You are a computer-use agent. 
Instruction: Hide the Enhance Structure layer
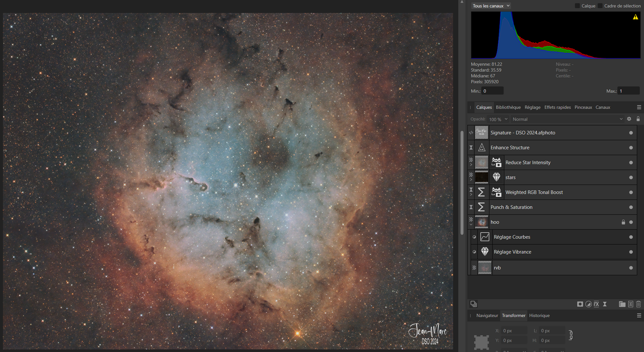pyautogui.click(x=631, y=148)
